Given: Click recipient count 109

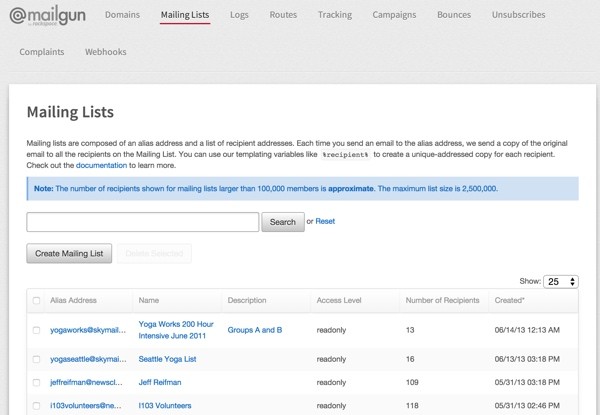Looking at the screenshot, I should click(412, 382).
